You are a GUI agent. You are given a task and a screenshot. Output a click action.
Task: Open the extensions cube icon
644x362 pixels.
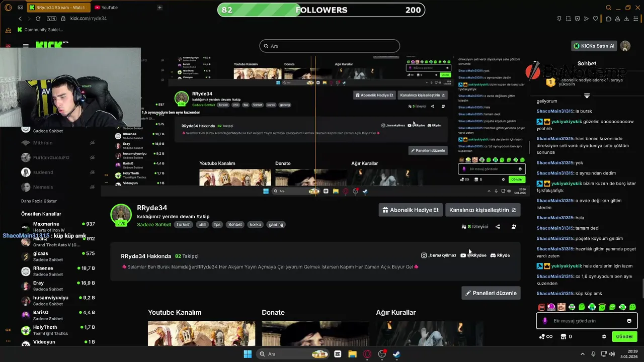[x=608, y=19]
